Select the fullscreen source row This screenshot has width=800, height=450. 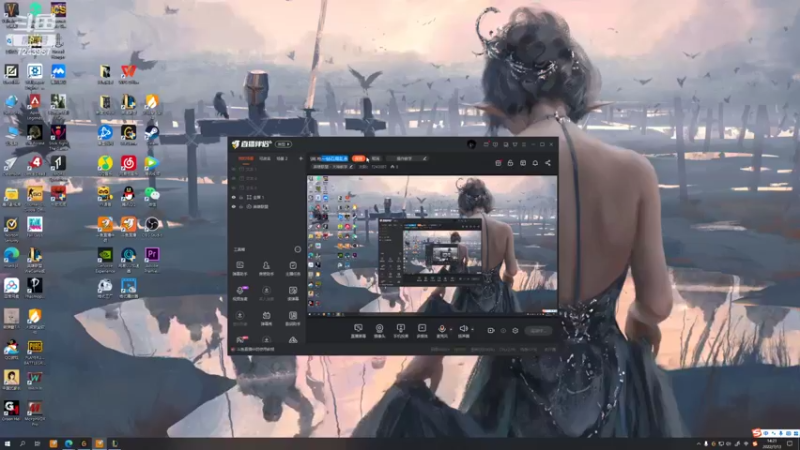coord(265,197)
